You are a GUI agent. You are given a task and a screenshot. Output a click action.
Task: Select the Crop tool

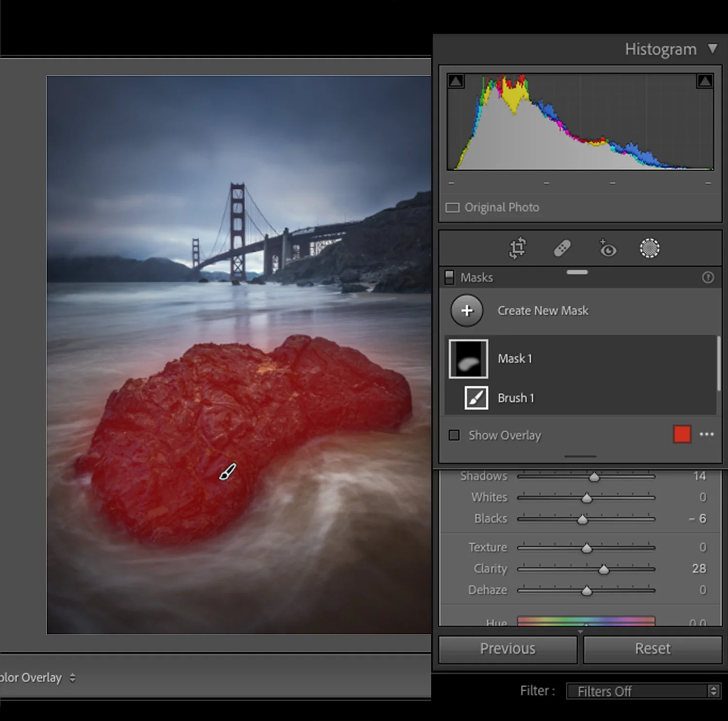pos(517,248)
